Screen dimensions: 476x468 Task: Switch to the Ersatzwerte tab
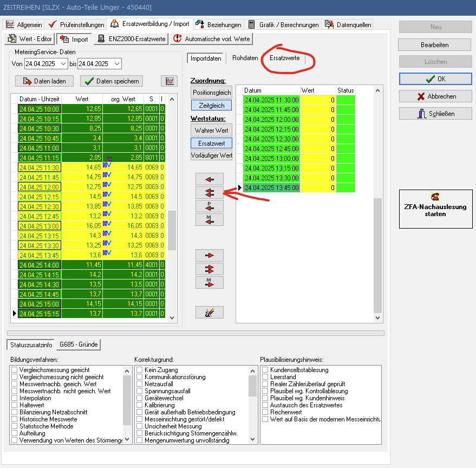[x=284, y=58]
